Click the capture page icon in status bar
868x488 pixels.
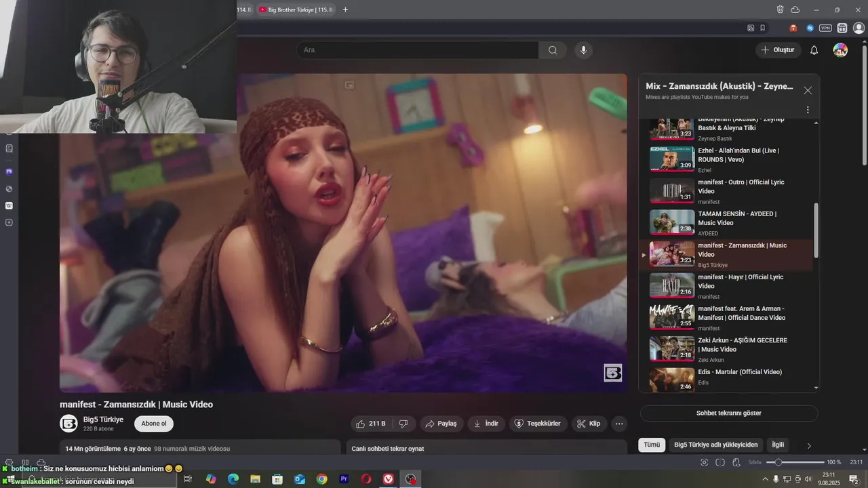[x=705, y=462]
